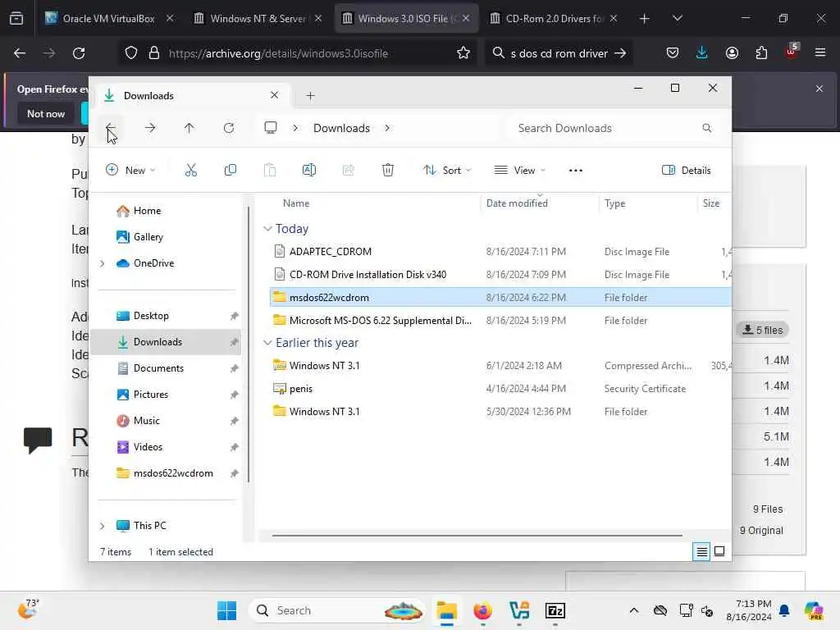Collapse the Today group
Viewport: 840px width, 630px height.
[268, 229]
